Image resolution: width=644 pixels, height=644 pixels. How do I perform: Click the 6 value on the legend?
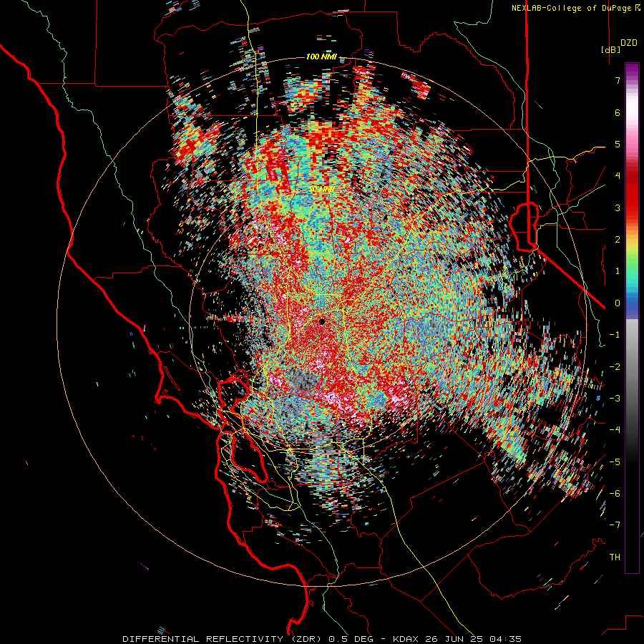[618, 112]
